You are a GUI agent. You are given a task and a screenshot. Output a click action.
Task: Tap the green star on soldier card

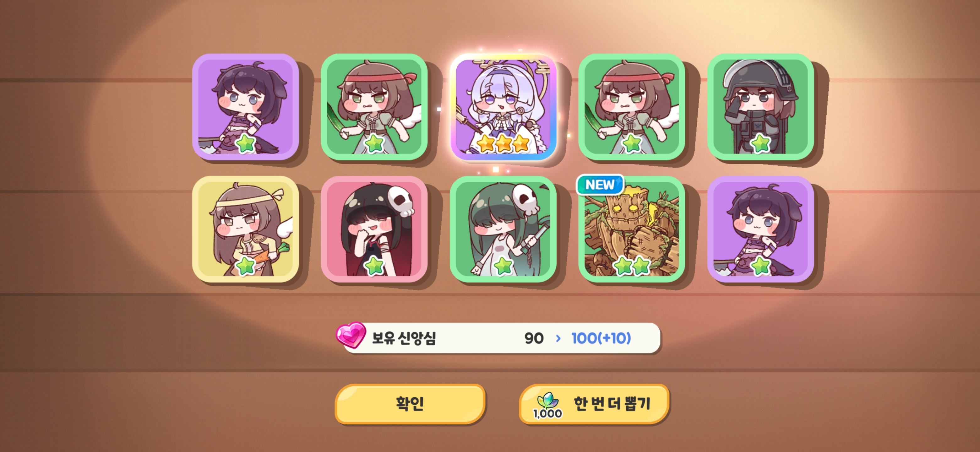(x=760, y=143)
